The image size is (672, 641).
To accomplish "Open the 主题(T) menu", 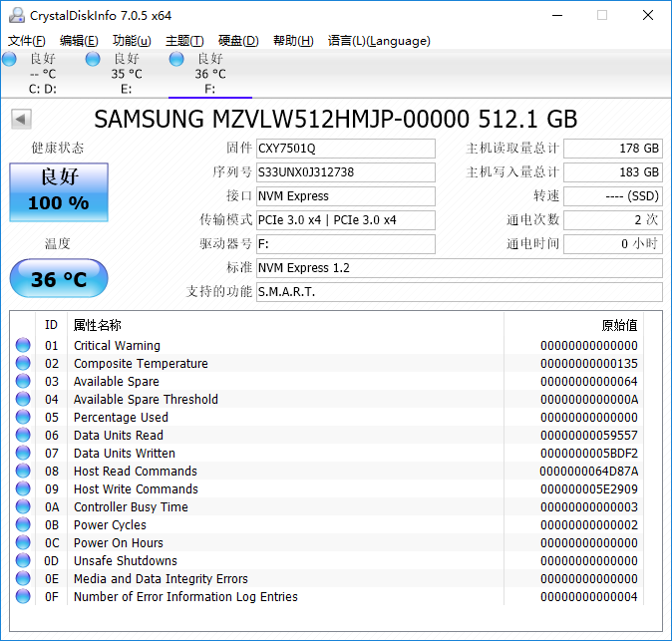I will coord(184,41).
